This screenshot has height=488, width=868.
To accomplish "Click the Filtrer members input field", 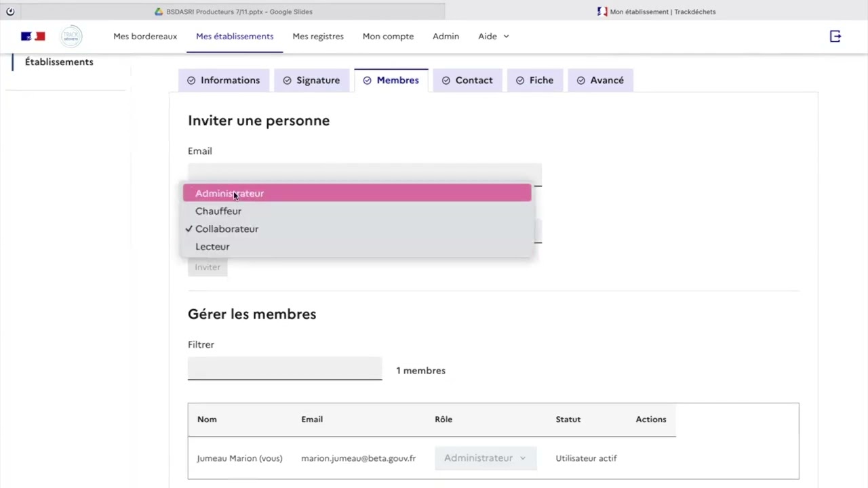I will click(x=285, y=368).
